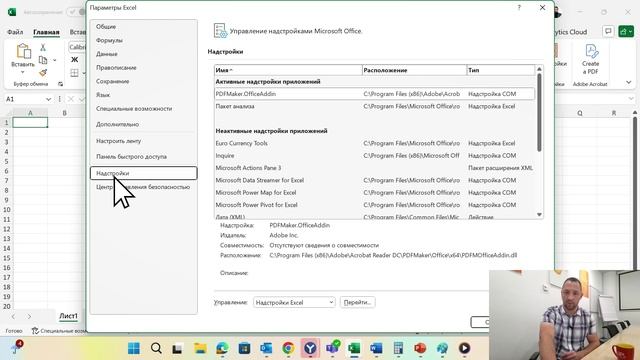Click the green Share button
Viewport: 640px width, 360px height.
[x=626, y=31]
